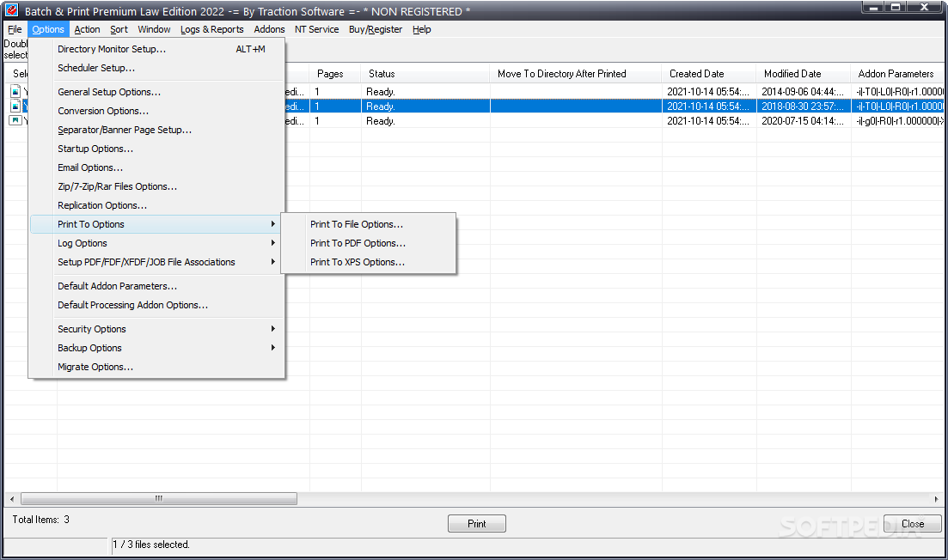This screenshot has height=560, width=948.
Task: Click the scrollbar right arrow
Action: pyautogui.click(x=936, y=499)
